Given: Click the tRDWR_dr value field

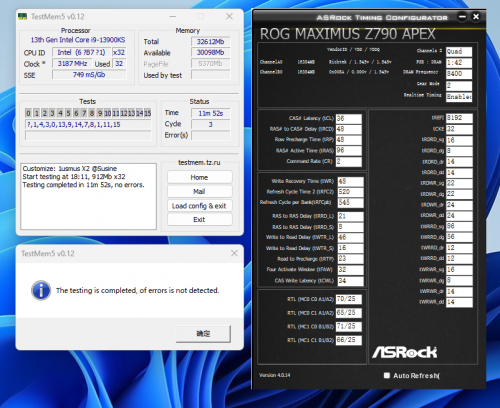Looking at the screenshot, I should pyautogui.click(x=459, y=205).
